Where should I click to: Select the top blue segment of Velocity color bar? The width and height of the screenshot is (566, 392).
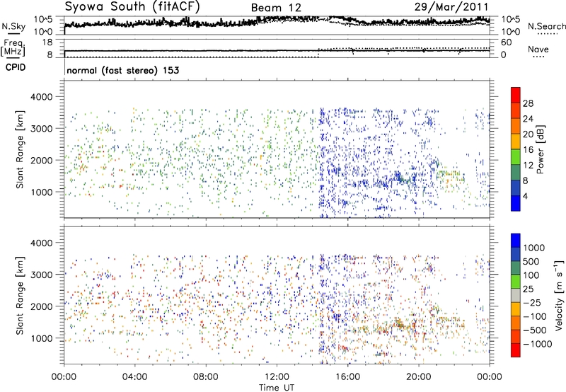516,241
